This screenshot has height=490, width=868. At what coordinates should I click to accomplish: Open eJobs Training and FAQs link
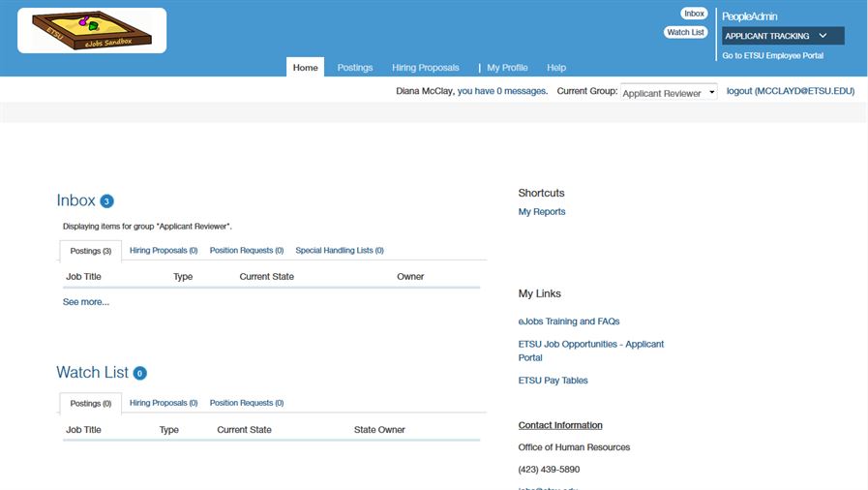point(569,322)
